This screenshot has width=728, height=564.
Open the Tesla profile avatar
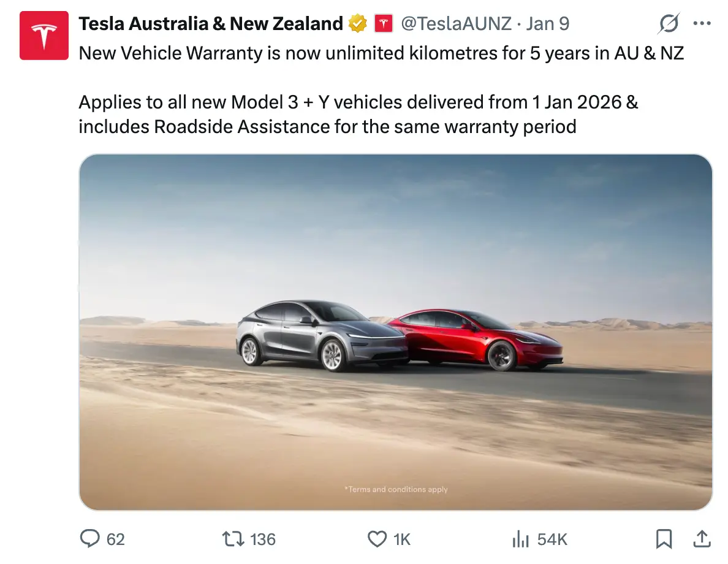[x=44, y=36]
